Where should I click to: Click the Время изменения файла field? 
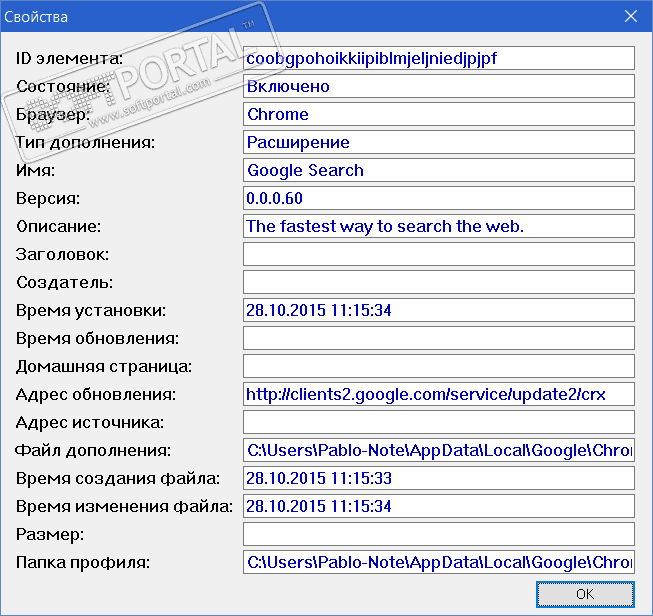click(x=439, y=506)
